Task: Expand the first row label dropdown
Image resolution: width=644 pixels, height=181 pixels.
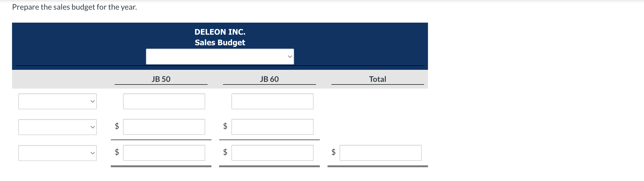Action: coord(58,101)
